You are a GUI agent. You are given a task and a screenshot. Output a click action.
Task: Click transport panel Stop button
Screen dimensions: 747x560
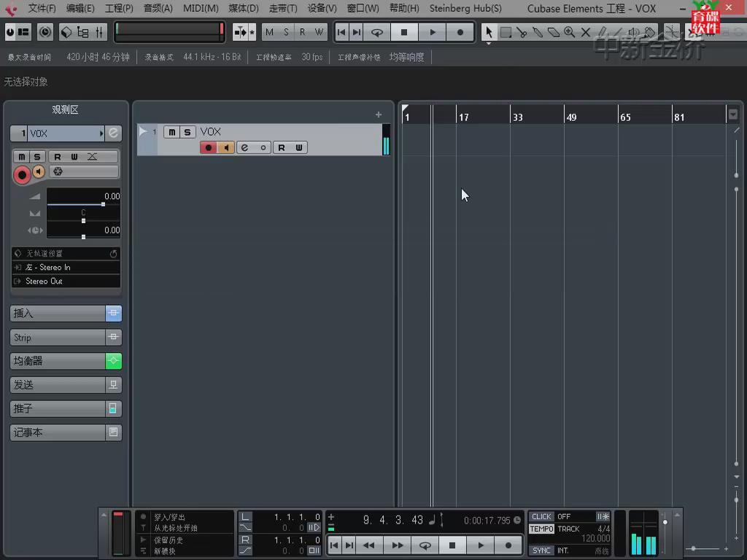click(452, 545)
